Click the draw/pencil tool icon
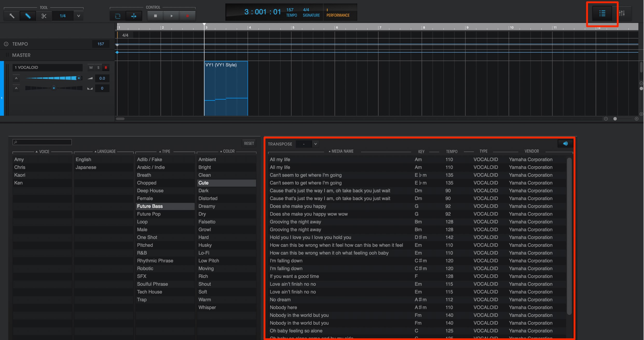Viewport: 644px width, 340px height. pyautogui.click(x=27, y=15)
